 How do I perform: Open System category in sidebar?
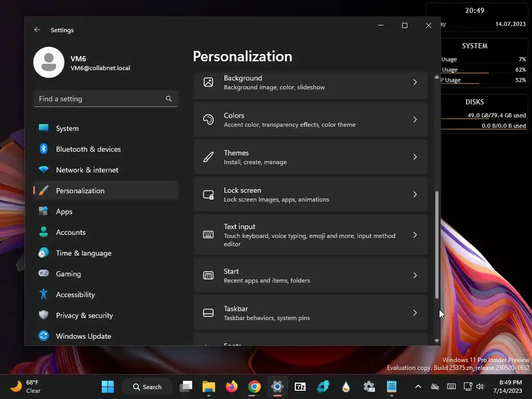pos(106,128)
